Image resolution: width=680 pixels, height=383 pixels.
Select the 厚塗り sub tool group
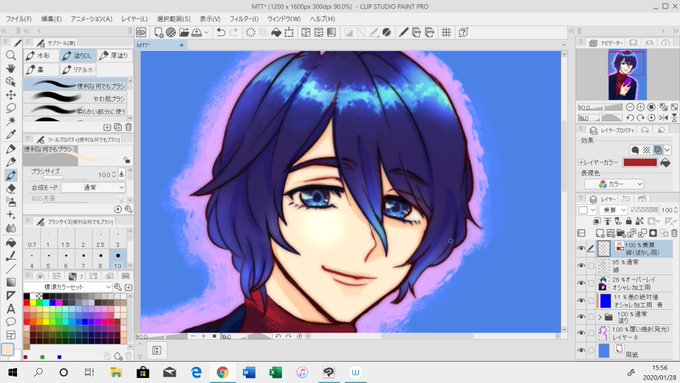[x=114, y=56]
